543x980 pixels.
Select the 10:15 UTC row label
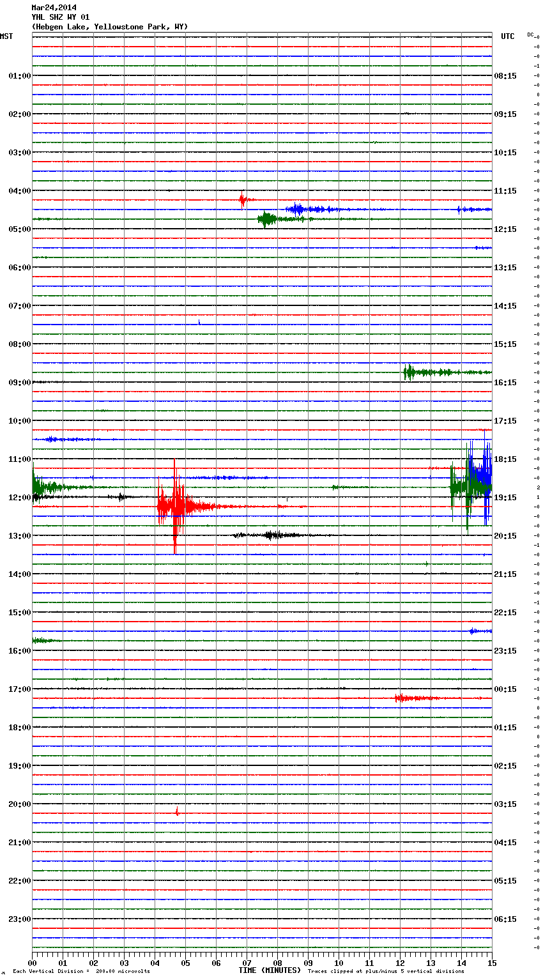(x=505, y=153)
